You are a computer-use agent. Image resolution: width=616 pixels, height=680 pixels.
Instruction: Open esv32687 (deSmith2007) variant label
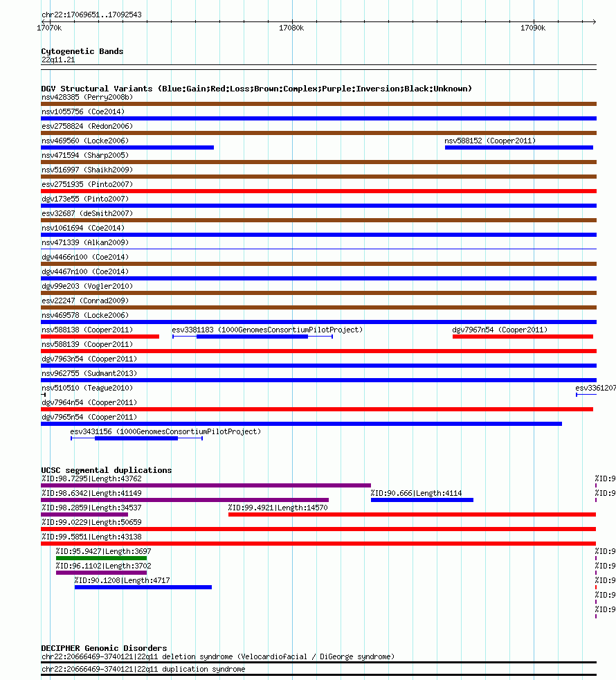pyautogui.click(x=87, y=213)
